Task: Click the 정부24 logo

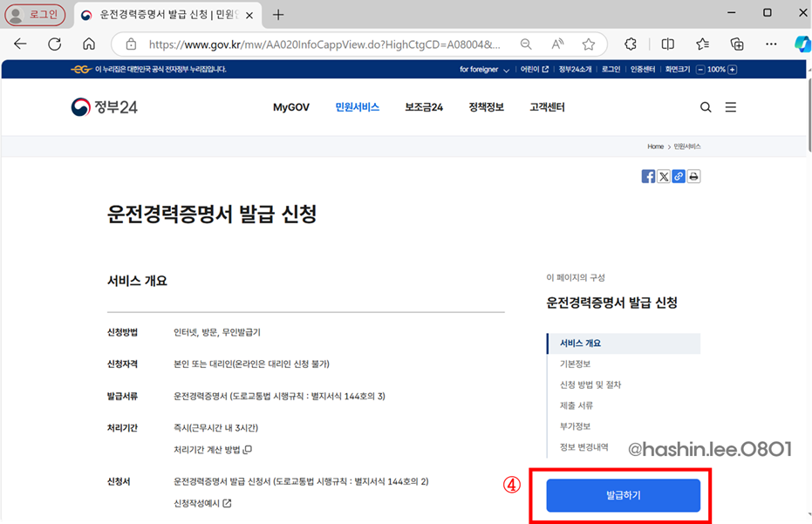Action: (x=105, y=106)
